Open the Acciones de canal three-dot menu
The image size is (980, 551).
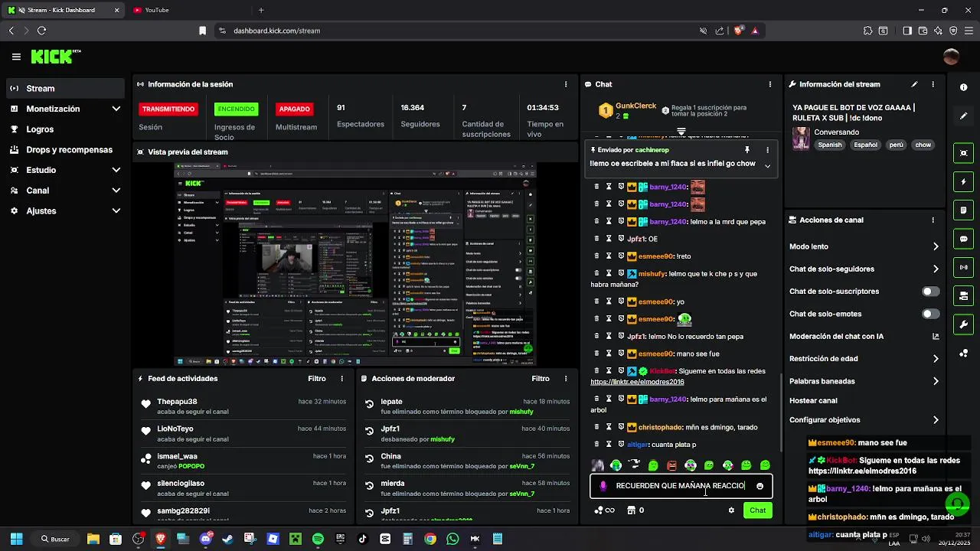pyautogui.click(x=933, y=220)
